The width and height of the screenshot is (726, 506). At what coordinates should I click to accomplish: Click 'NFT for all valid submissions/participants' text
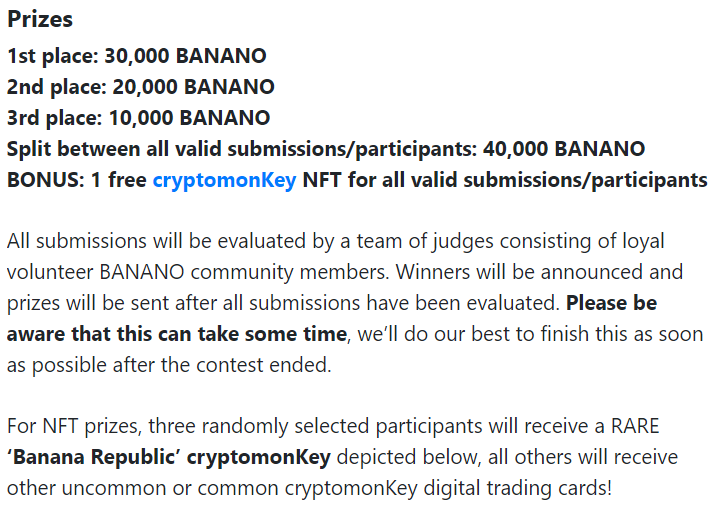505,180
